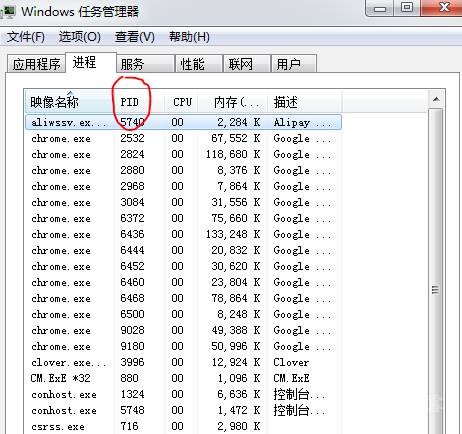Click memory value 2,980 K
Viewport: 462px width, 434px height.
click(x=239, y=426)
